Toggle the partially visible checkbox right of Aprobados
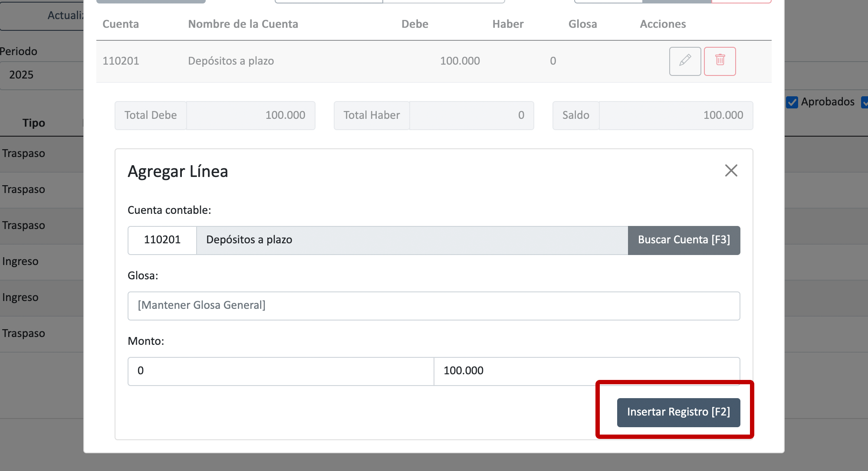The image size is (868, 471). (x=865, y=102)
